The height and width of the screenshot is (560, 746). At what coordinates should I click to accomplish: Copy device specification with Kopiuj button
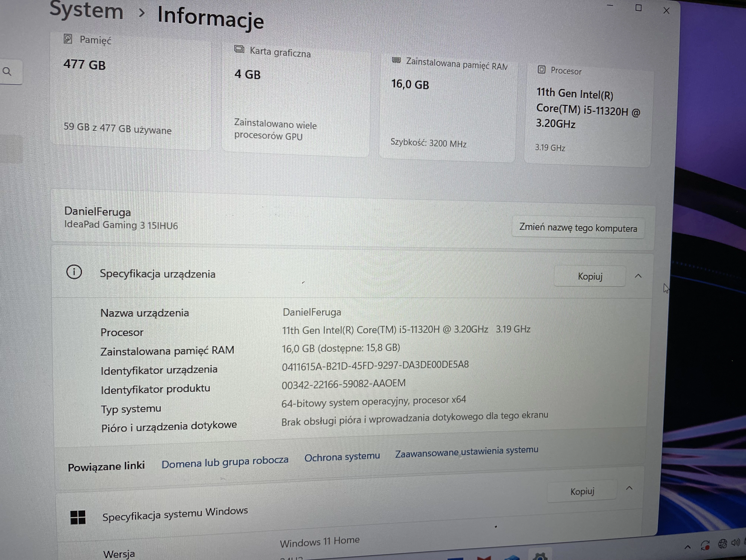[590, 276]
